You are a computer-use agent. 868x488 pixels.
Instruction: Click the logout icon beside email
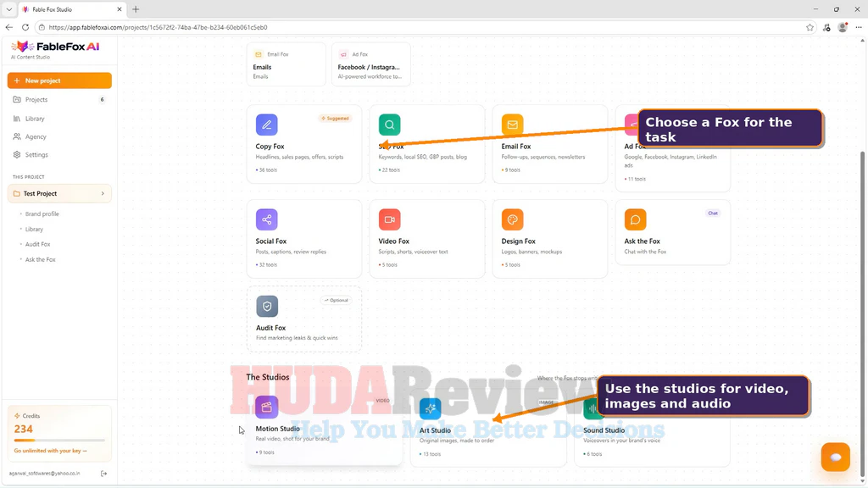(103, 474)
